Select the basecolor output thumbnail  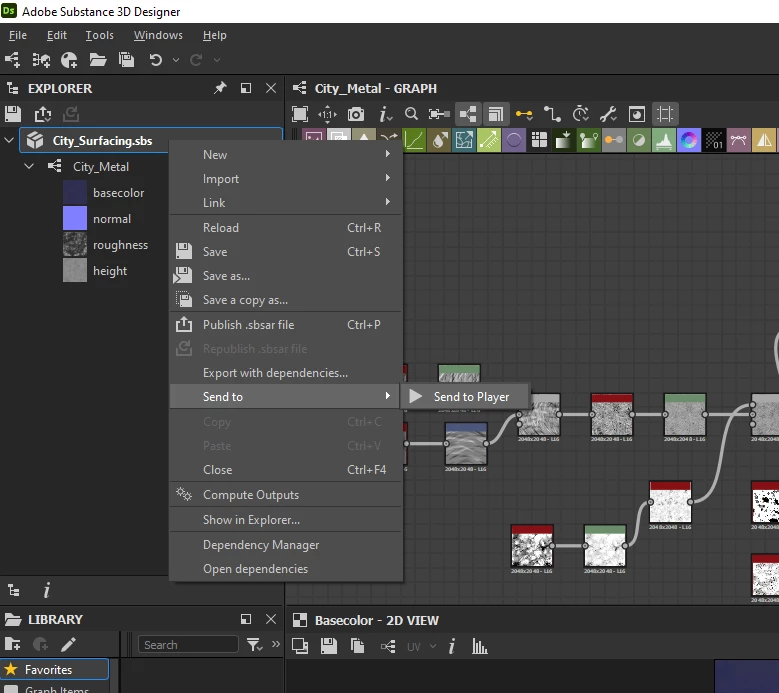(75, 193)
